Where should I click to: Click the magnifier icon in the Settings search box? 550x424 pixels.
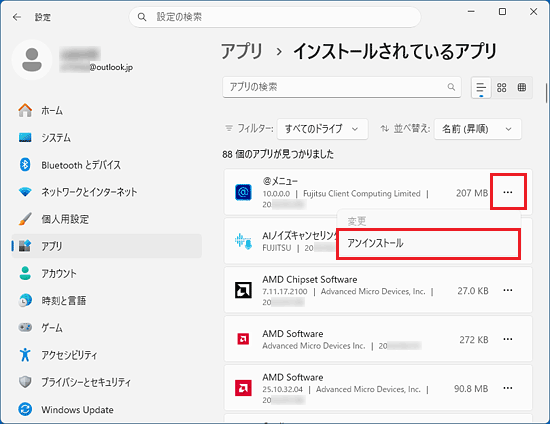[142, 17]
